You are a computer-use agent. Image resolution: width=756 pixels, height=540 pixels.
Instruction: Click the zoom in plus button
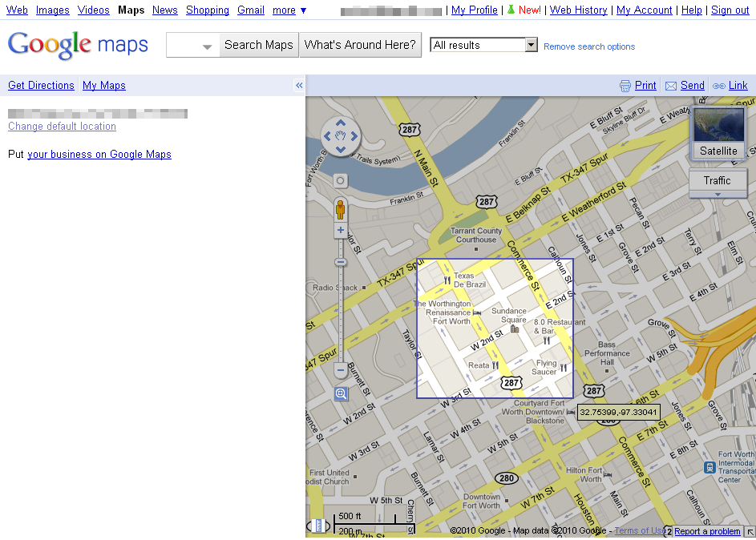pyautogui.click(x=341, y=231)
